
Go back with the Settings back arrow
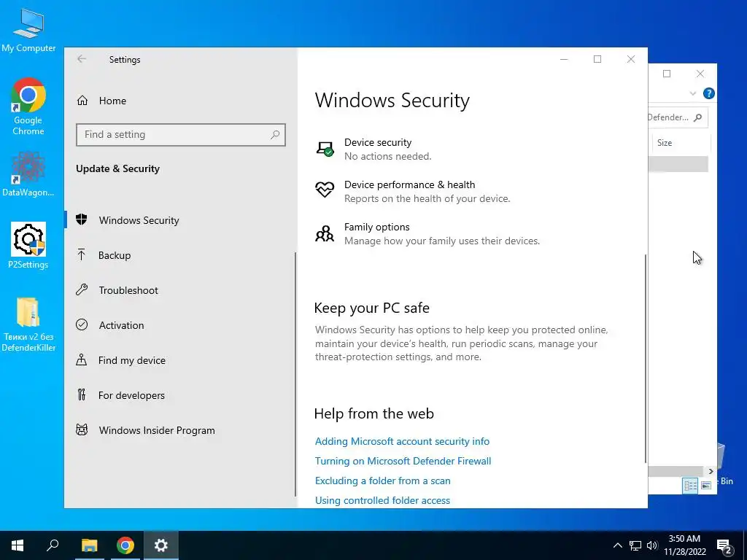pos(82,59)
